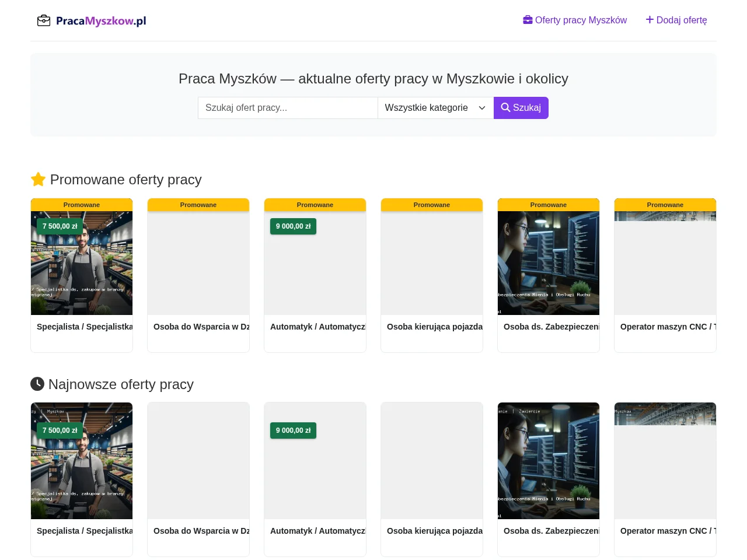
Task: Open promoted Specjalista thumbnail with grocery man
Action: [82, 263]
